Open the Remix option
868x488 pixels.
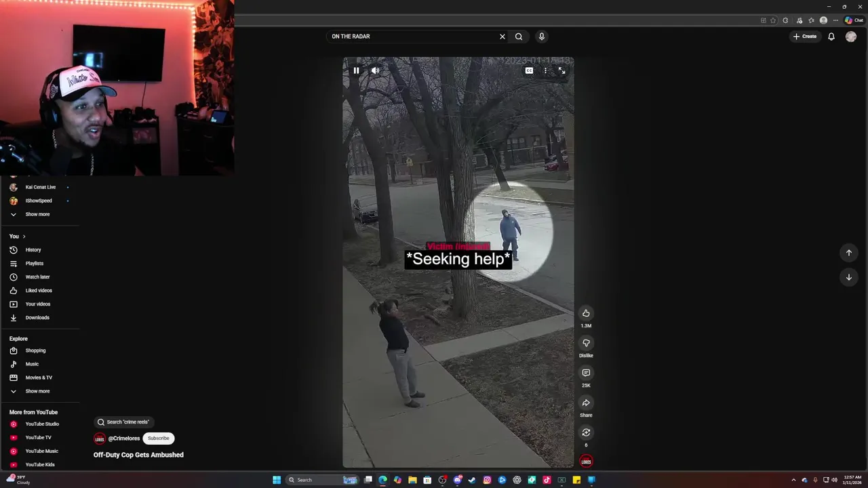586,432
